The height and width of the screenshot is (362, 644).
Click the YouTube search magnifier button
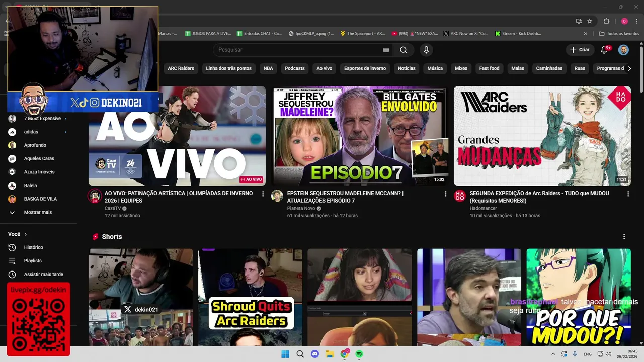coord(404,50)
